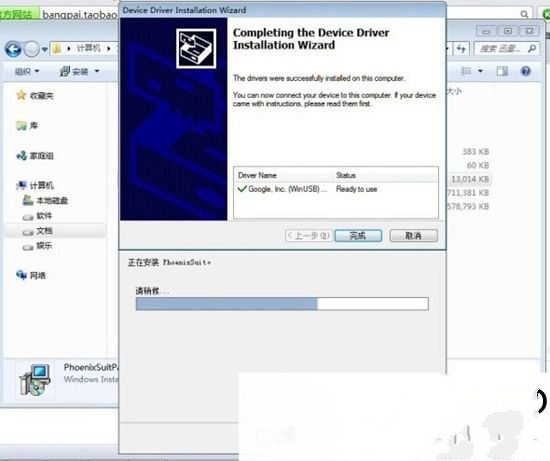Click the 家庭组 homegroup icon
This screenshot has width=550, height=461.
[21, 155]
